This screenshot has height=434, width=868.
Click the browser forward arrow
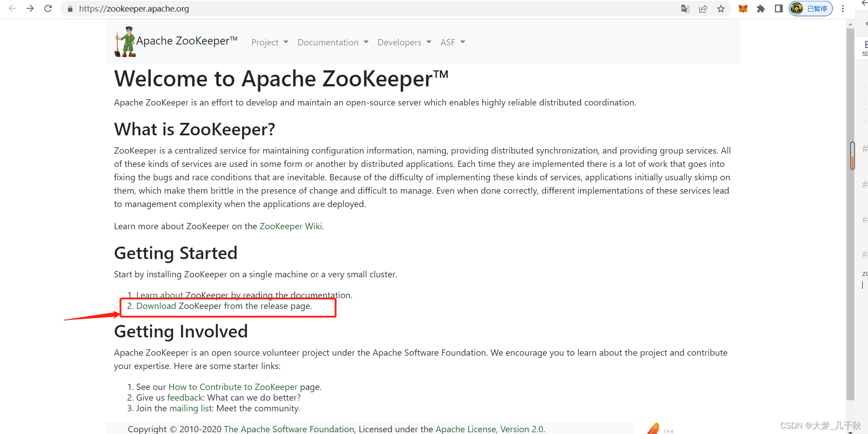30,8
